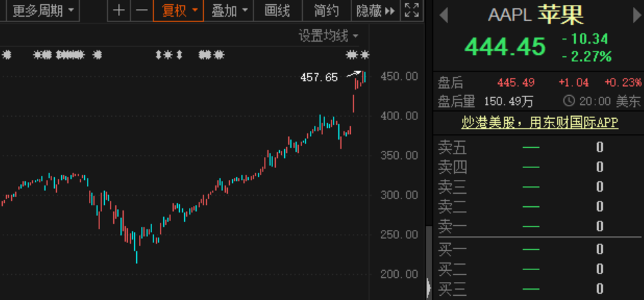
Task: Open the 设置均线 moving average settings
Action: (x=329, y=36)
